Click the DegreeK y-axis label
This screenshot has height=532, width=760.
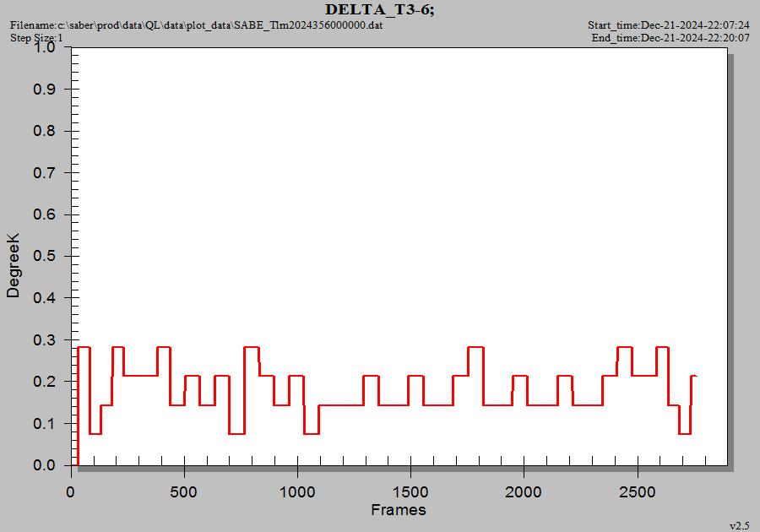tap(13, 265)
